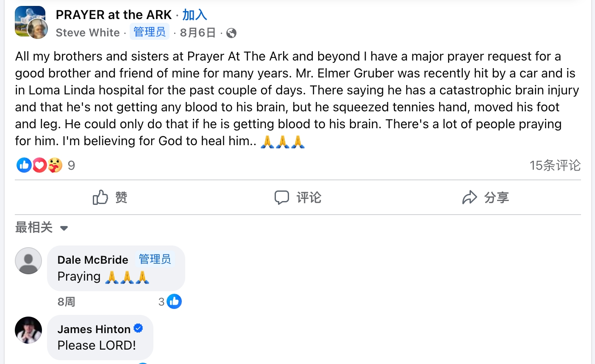Open Dale McBride's profile name

(93, 259)
